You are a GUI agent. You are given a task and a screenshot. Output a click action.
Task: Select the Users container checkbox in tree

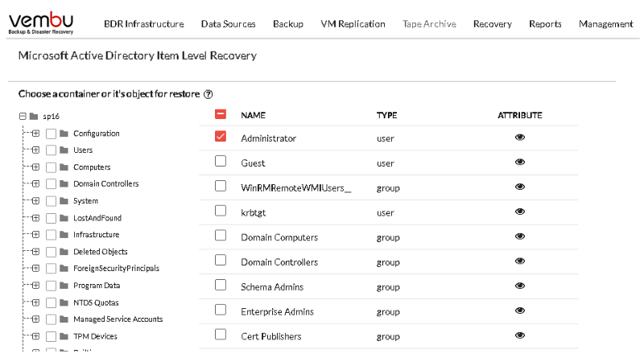coord(51,150)
